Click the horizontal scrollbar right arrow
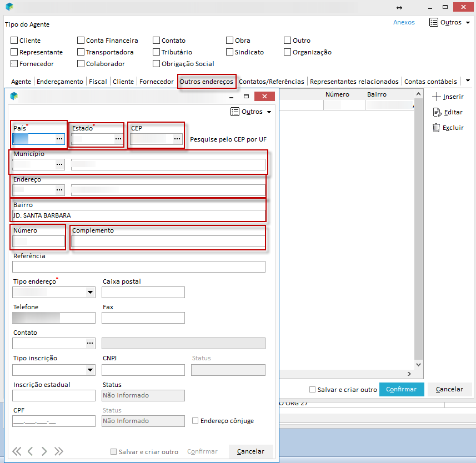476x463 pixels. [x=408, y=374]
